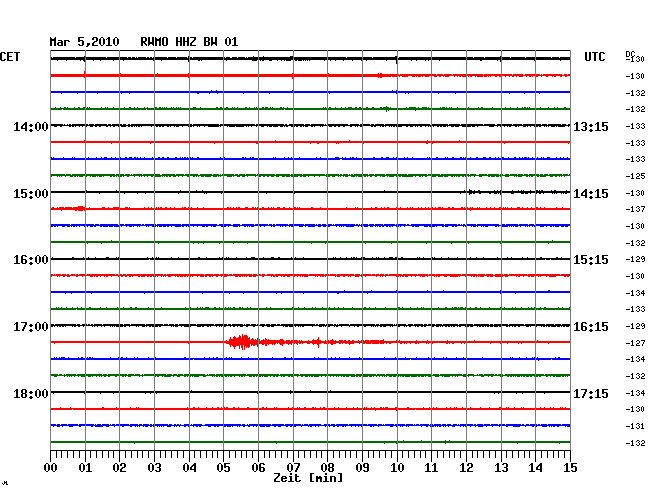650x494 pixels.
Task: Click the DC offset value "-131"
Action: (635, 426)
